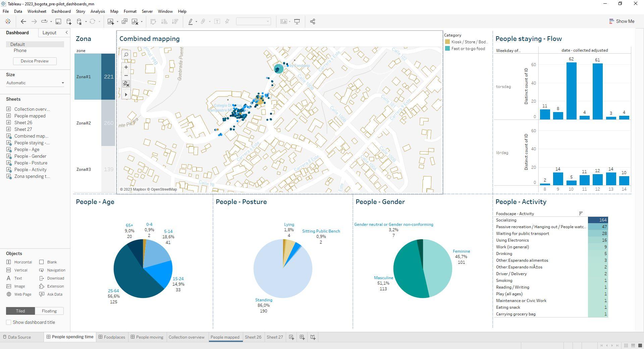Click the New Data Source icon
This screenshot has width=644, height=349.
(x=69, y=21)
